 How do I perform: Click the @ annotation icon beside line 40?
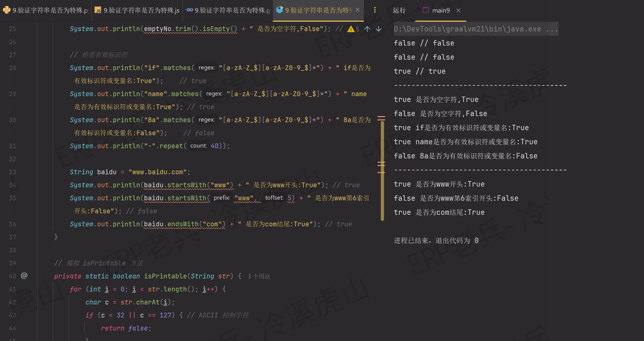pos(24,276)
